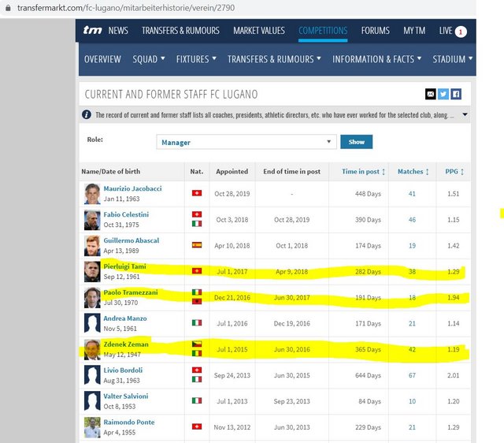Screen dimensions: 504x443
Task: Open Maurizio Jacobacci's portrait photo
Action: 92,194
